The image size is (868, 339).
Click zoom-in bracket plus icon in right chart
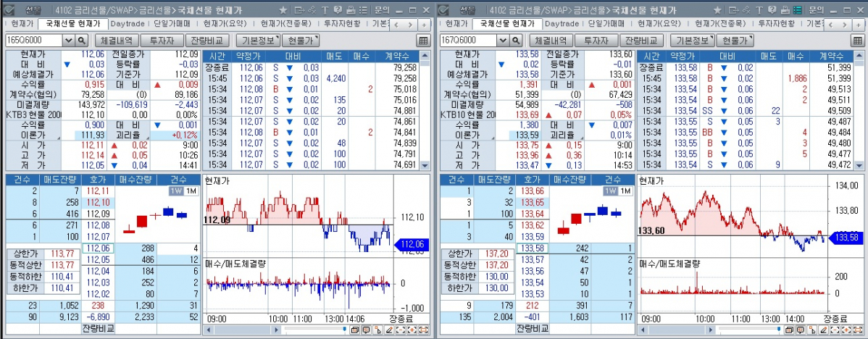(x=846, y=330)
